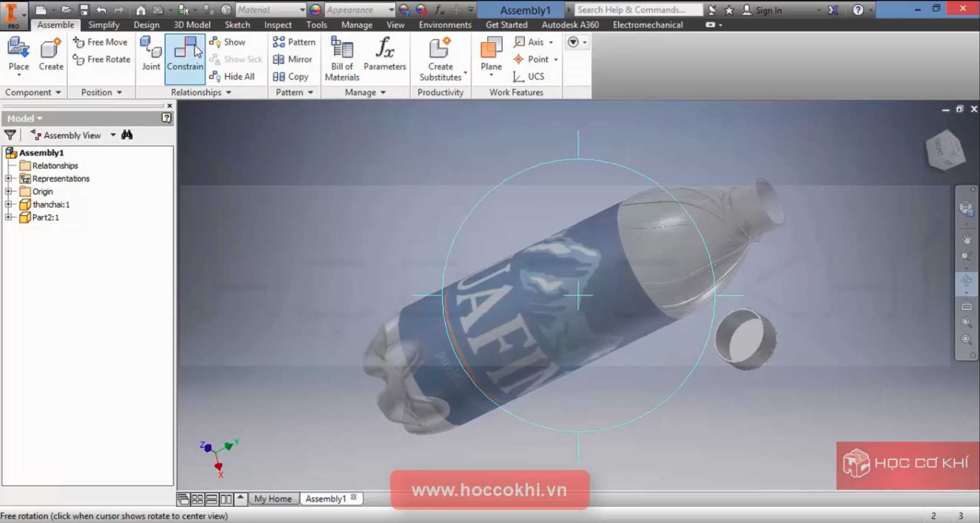Click Hide All relationships
This screenshot has height=523, width=980.
tap(232, 77)
